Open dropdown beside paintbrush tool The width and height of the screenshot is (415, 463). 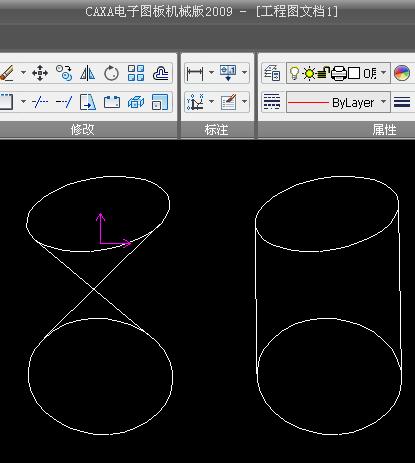[23, 72]
